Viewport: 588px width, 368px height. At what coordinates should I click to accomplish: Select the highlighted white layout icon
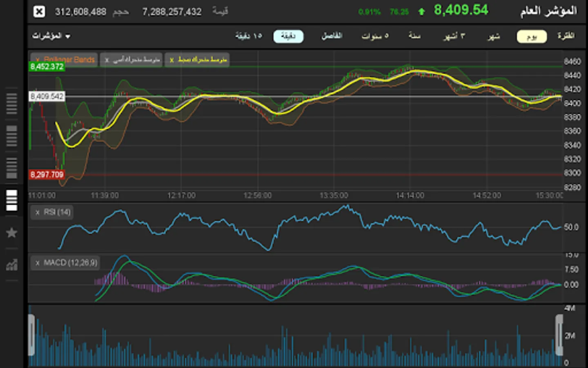point(12,200)
